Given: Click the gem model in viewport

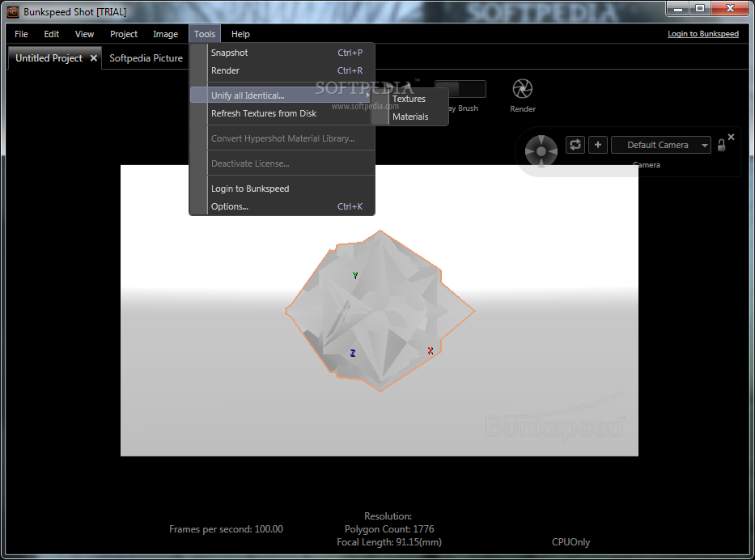Looking at the screenshot, I should pos(380,311).
